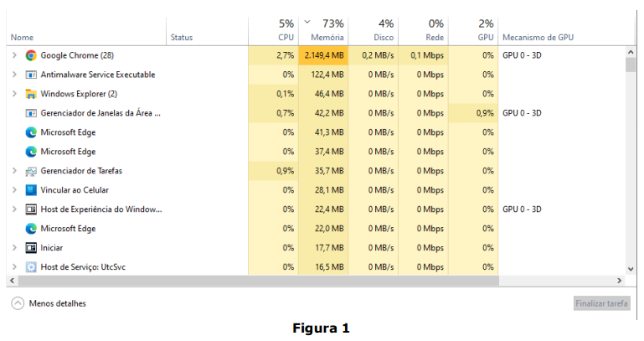Viewport: 644px width, 341px height.
Task: Click horizontal scrollbar right arrow
Action: (x=619, y=281)
